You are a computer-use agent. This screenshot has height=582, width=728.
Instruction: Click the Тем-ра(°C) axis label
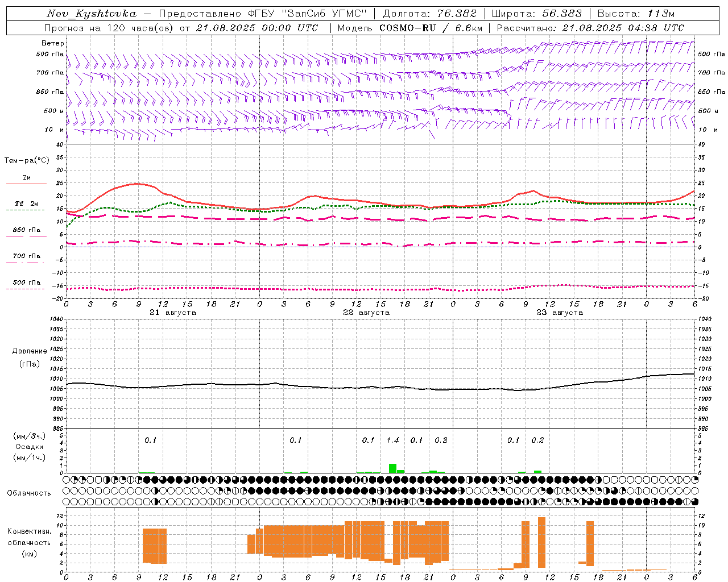[x=27, y=160]
